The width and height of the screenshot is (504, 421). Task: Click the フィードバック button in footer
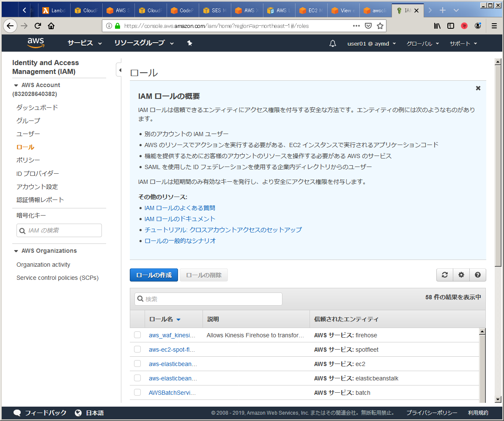pos(40,413)
